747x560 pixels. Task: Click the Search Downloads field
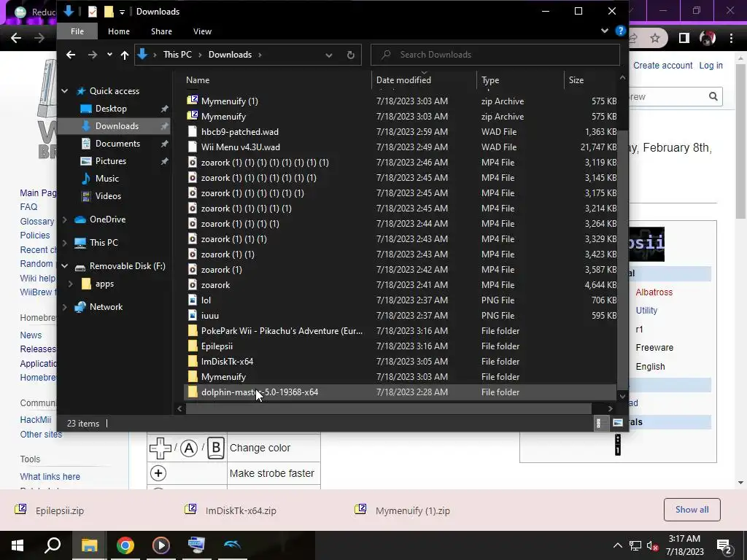point(495,55)
